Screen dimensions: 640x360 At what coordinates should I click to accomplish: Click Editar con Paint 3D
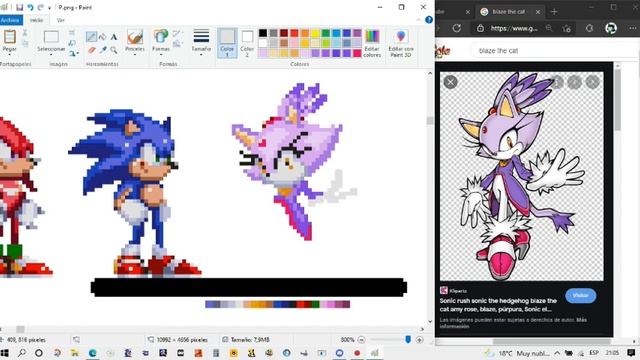[x=401, y=43]
